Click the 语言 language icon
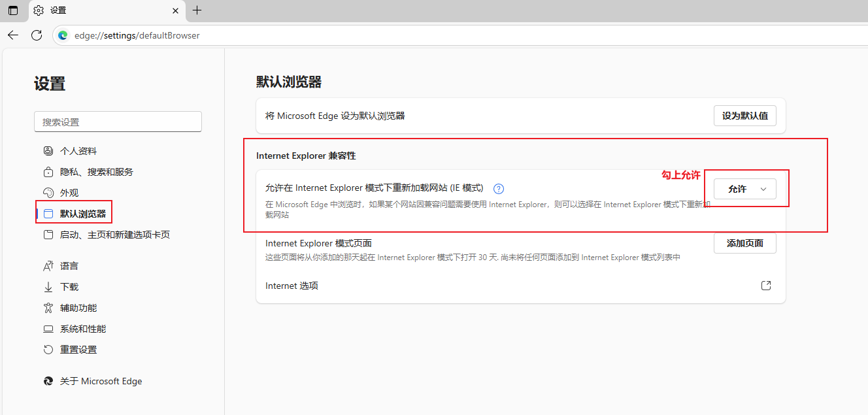 coord(48,266)
